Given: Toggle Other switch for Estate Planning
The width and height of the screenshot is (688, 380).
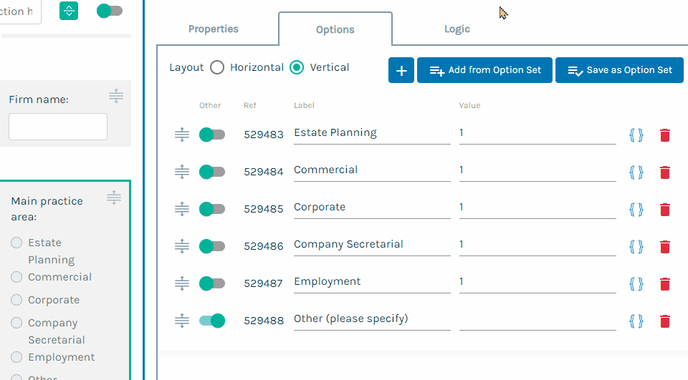Looking at the screenshot, I should click(x=212, y=135).
